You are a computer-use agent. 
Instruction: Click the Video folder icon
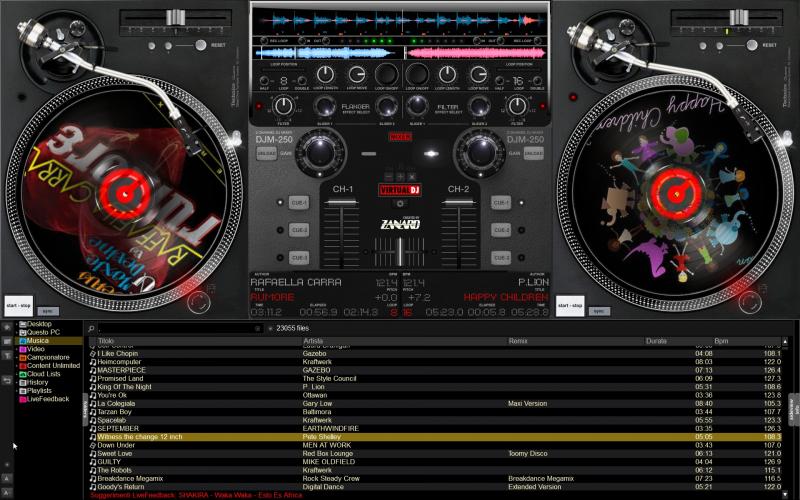22,349
